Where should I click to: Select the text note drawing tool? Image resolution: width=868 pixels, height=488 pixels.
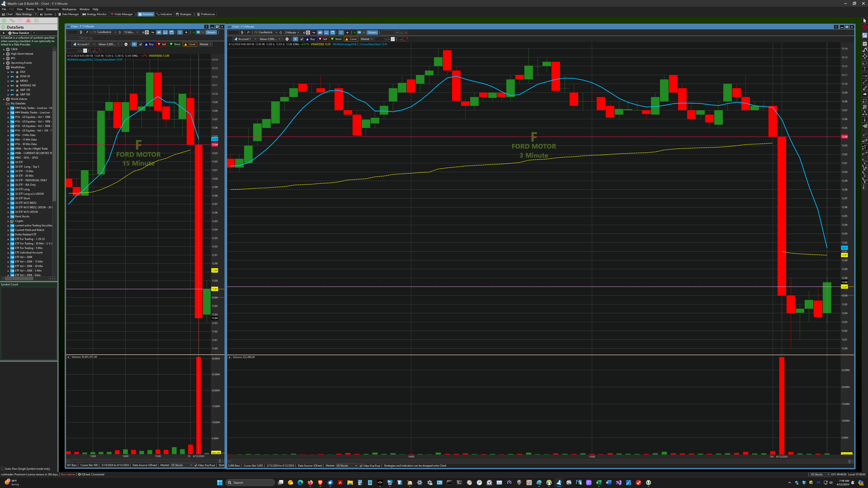[x=865, y=107]
